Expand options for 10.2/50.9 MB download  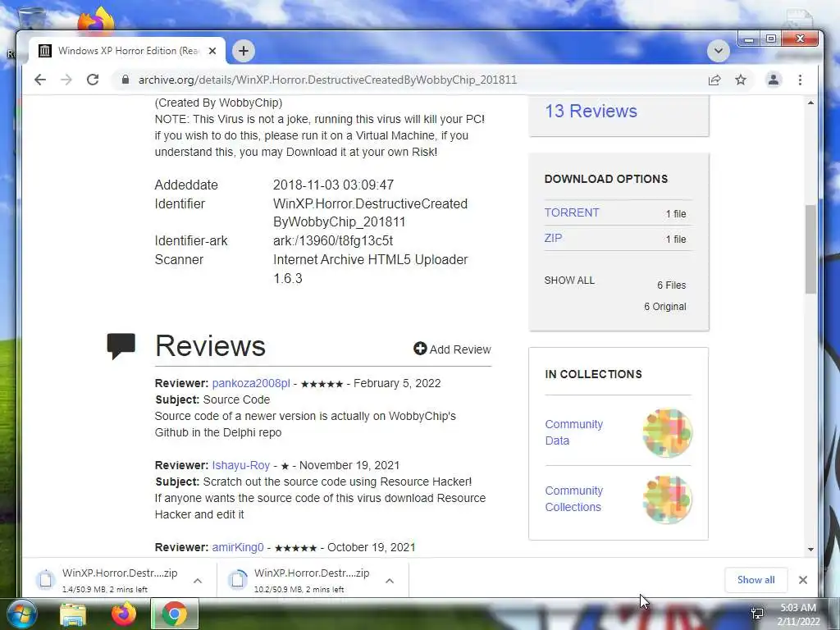[x=390, y=581]
